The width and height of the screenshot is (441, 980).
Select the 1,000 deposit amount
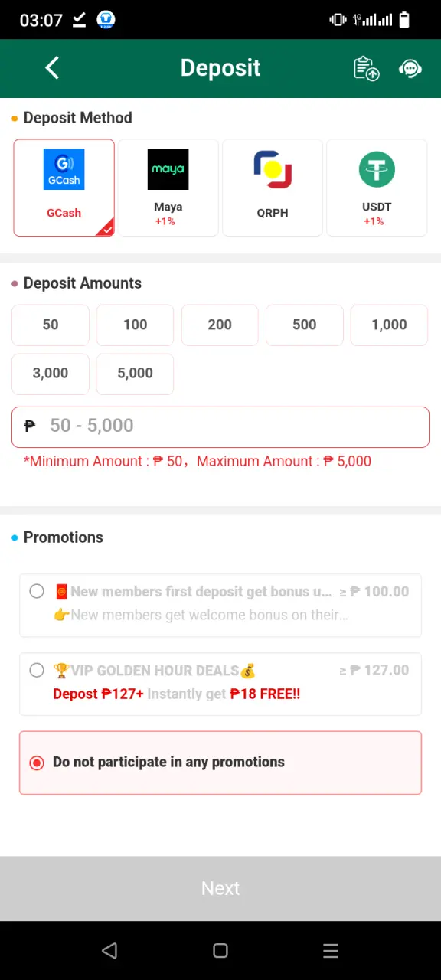point(389,325)
